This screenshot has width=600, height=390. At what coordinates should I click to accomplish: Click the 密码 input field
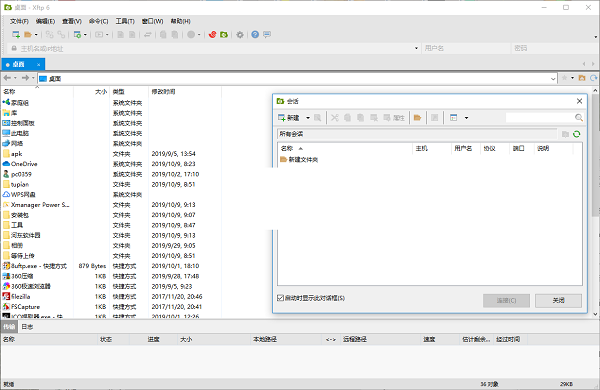554,48
